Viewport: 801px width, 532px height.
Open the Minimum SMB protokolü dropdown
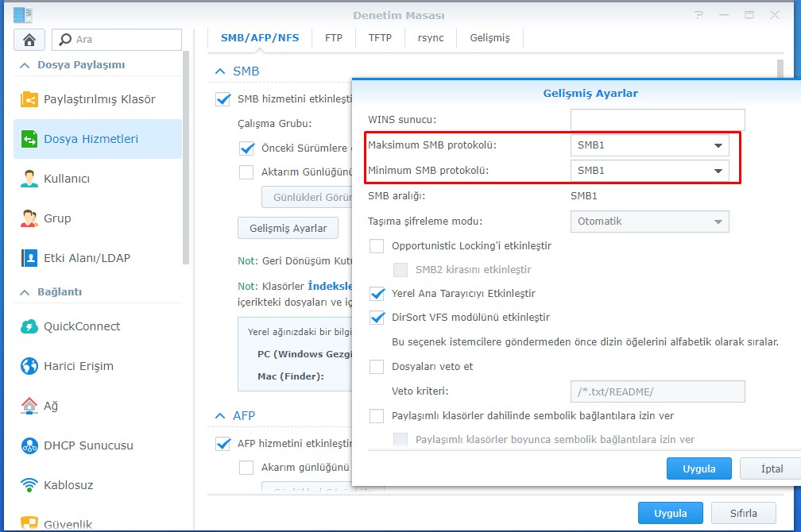click(649, 171)
